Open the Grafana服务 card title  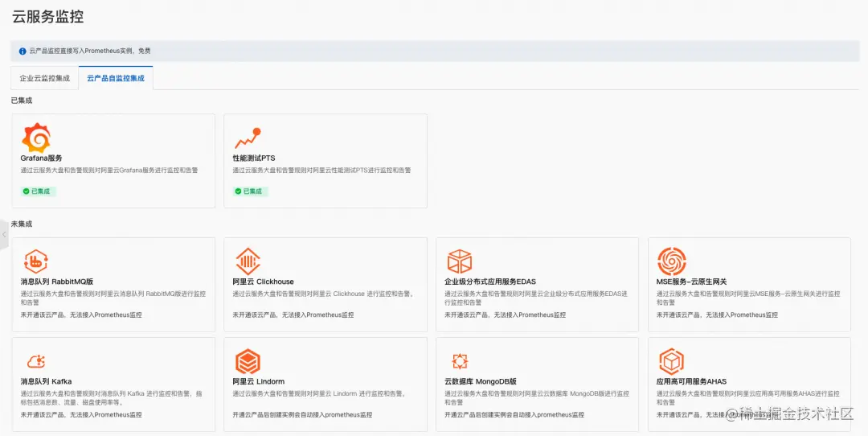click(42, 158)
